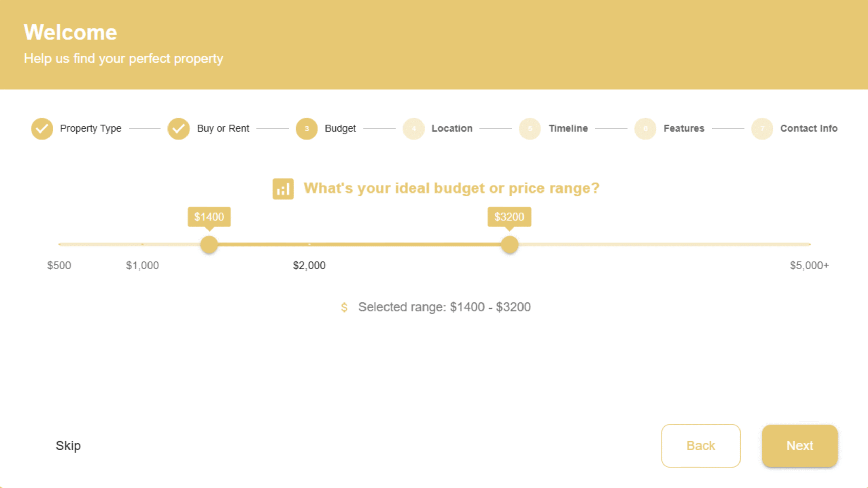Click the $1,000 mark label on slider
Screen dimensions: 868x488
click(142, 265)
